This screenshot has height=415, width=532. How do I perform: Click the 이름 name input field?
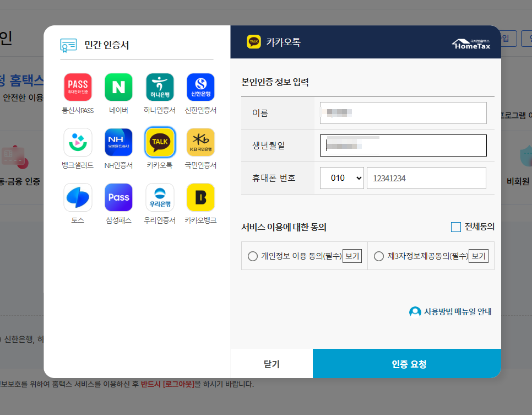(403, 113)
